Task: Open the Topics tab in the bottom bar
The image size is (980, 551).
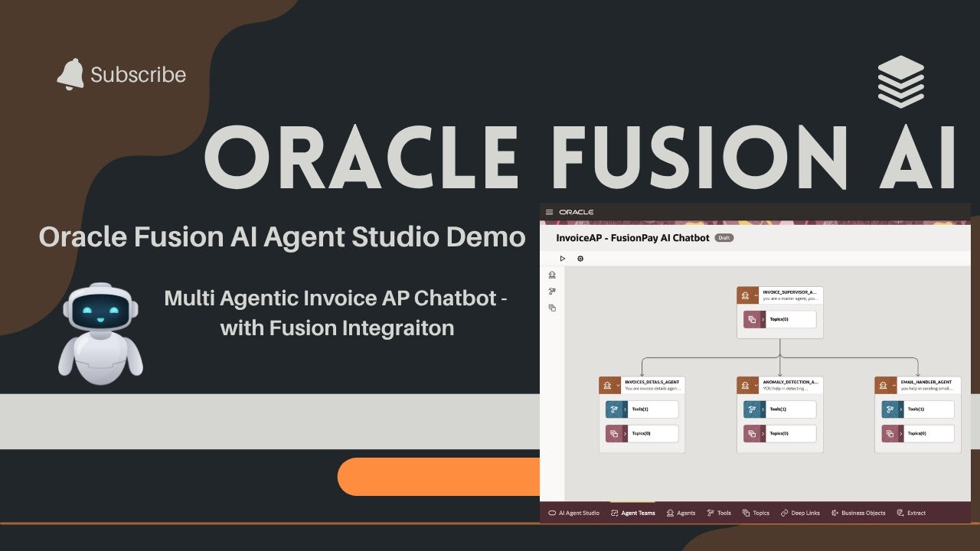Action: click(x=756, y=513)
